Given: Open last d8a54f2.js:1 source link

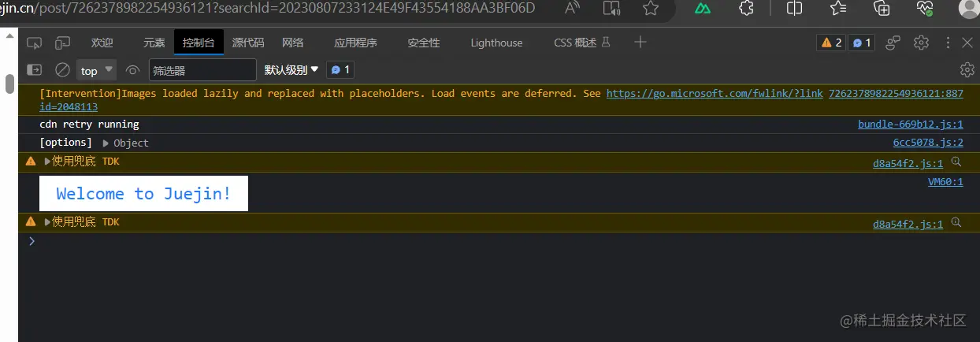Looking at the screenshot, I should point(908,225).
